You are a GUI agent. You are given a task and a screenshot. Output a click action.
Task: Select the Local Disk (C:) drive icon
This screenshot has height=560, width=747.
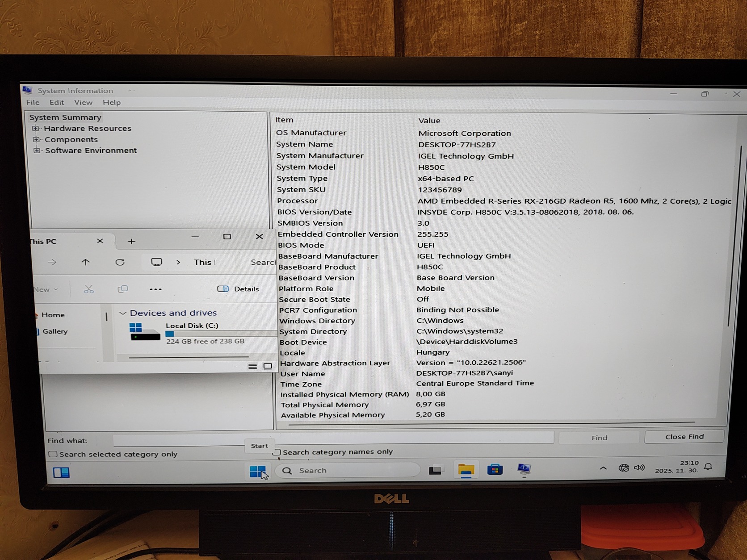click(144, 332)
